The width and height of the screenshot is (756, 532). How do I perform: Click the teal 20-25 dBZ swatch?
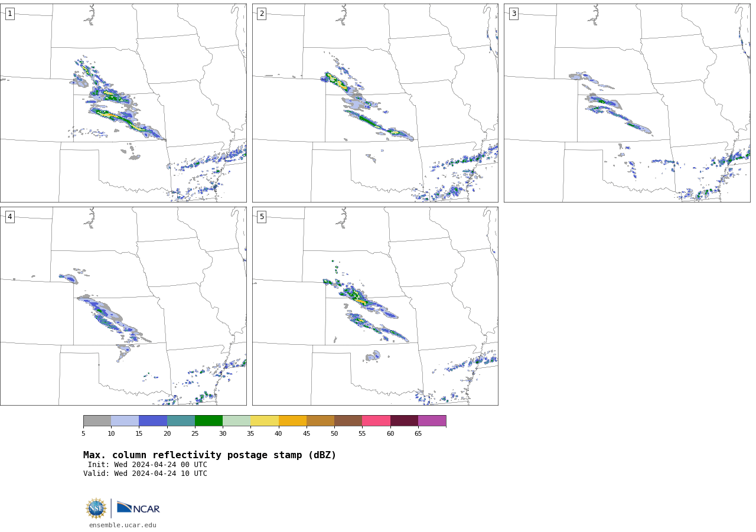coord(181,420)
